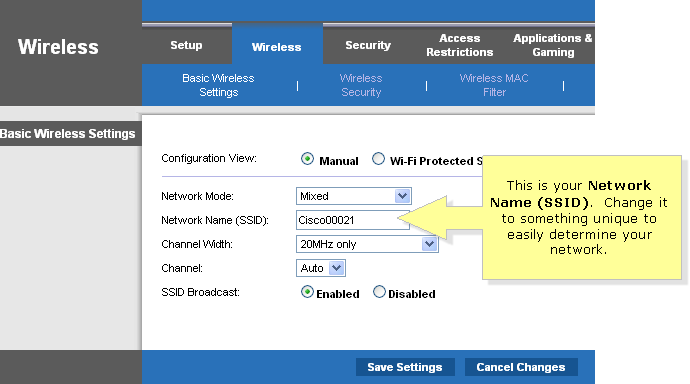Click the Save Settings button
Viewport: 690px width, 384px height.
405,367
